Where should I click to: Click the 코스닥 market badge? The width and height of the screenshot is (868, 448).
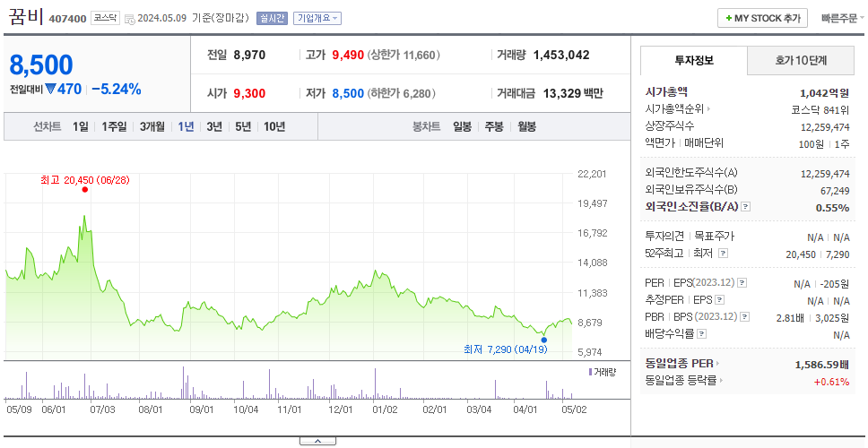(x=105, y=18)
